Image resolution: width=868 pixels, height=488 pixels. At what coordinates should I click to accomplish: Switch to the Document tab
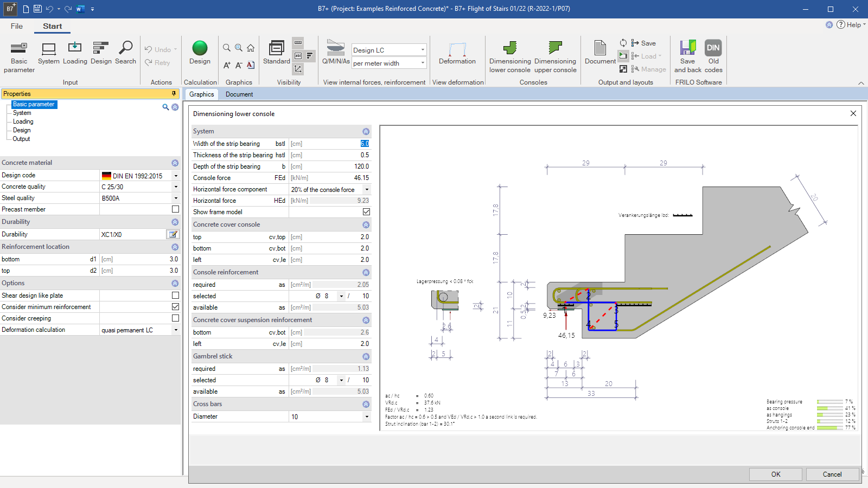point(239,94)
